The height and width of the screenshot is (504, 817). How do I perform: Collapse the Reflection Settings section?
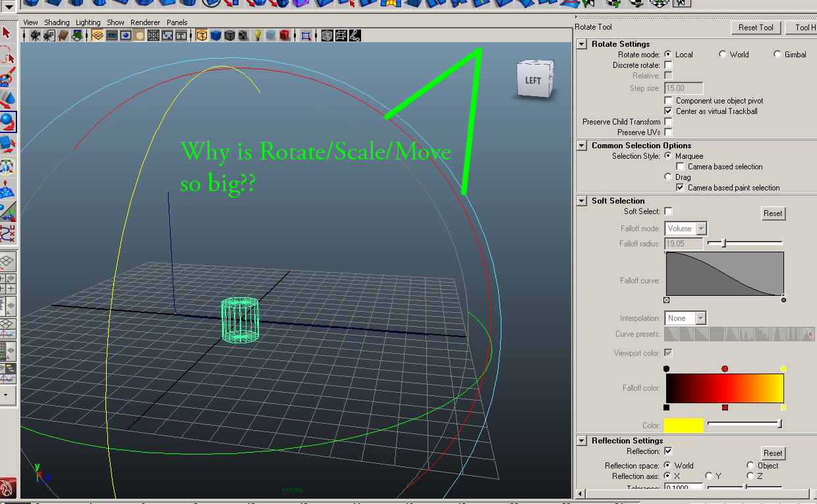coord(582,441)
